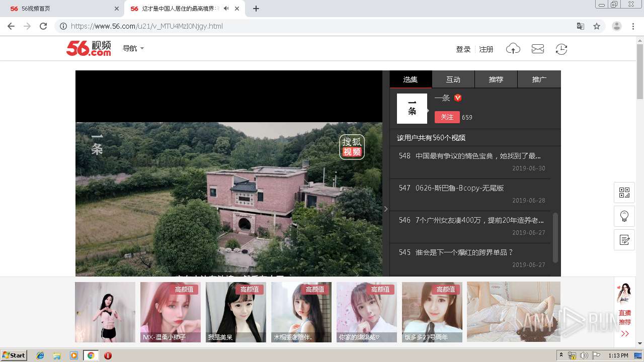Click the 搜狐视频 logo overlay
Viewport: 644px width, 362px height.
[352, 146]
